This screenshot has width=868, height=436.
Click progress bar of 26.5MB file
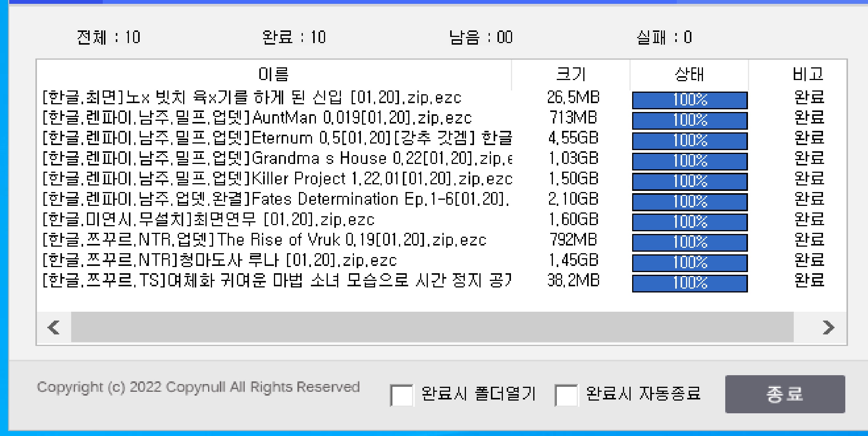(x=689, y=100)
